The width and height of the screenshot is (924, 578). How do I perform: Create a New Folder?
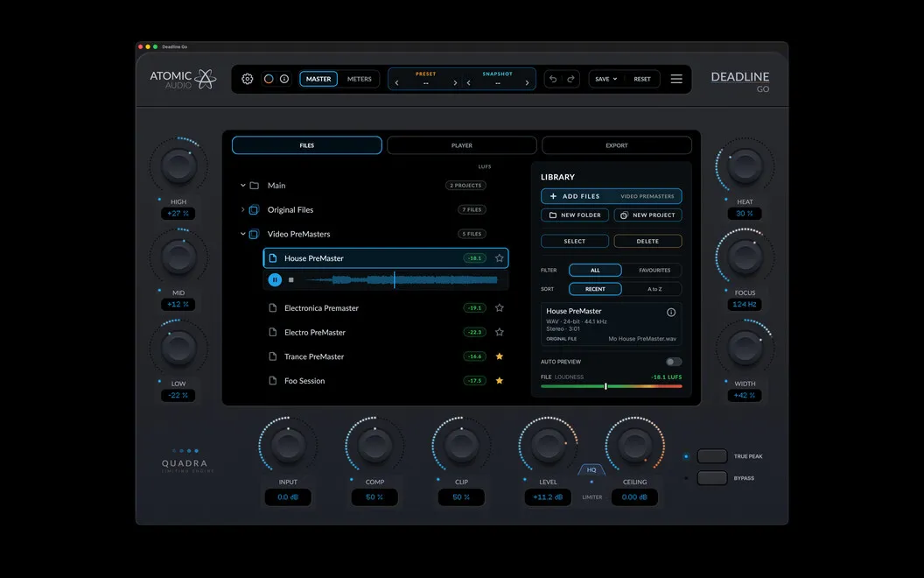pyautogui.click(x=575, y=215)
